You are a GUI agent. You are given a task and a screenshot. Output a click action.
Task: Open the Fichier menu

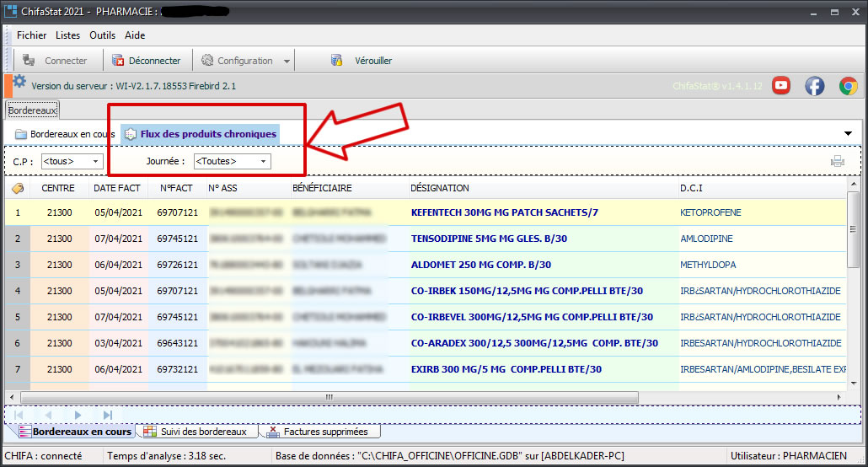pyautogui.click(x=31, y=35)
